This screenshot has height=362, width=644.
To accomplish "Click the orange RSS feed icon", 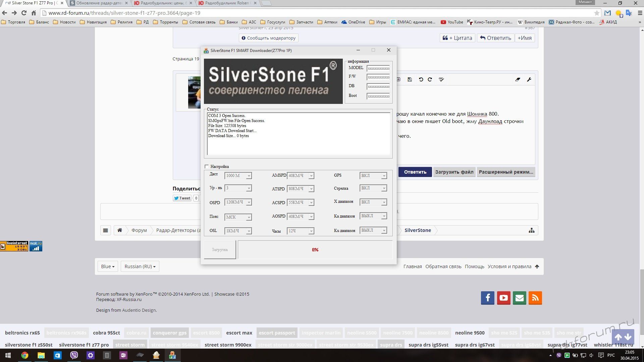I will [x=535, y=298].
